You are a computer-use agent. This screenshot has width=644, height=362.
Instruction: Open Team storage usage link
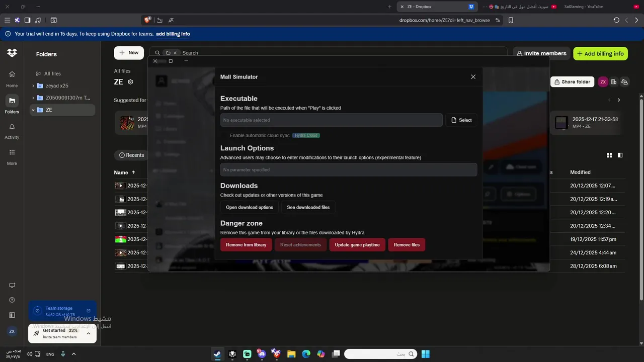(x=62, y=311)
